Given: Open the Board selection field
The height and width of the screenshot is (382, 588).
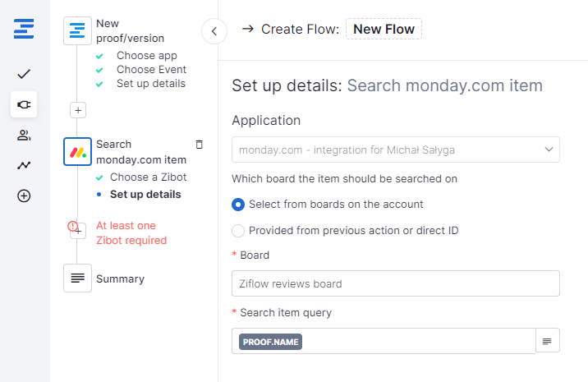Looking at the screenshot, I should [x=395, y=283].
